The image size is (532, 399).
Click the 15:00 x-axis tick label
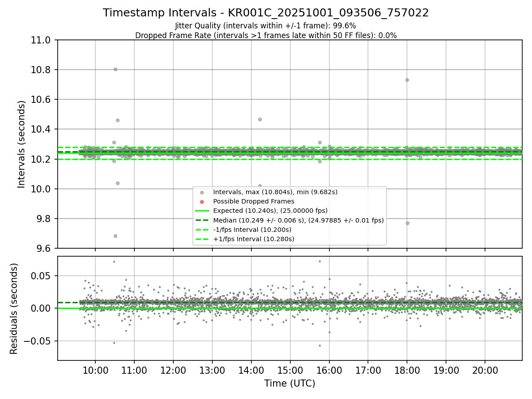pos(290,370)
